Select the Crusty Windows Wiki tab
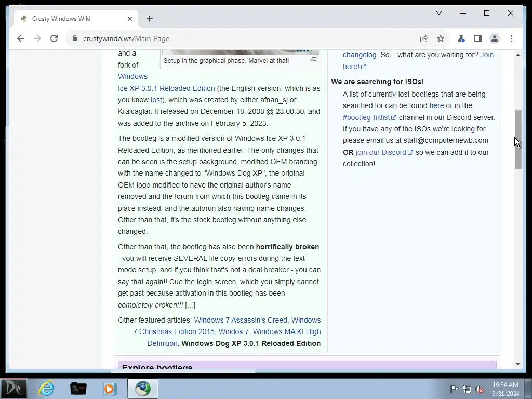 (76, 19)
